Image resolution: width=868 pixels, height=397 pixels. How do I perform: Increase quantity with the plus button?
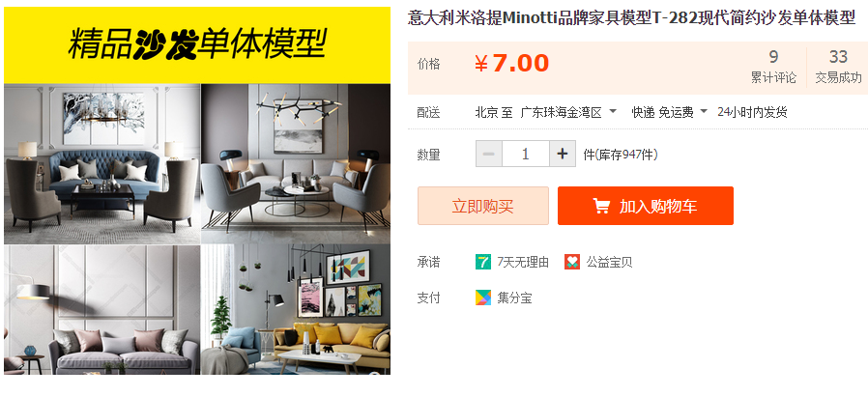click(x=563, y=154)
